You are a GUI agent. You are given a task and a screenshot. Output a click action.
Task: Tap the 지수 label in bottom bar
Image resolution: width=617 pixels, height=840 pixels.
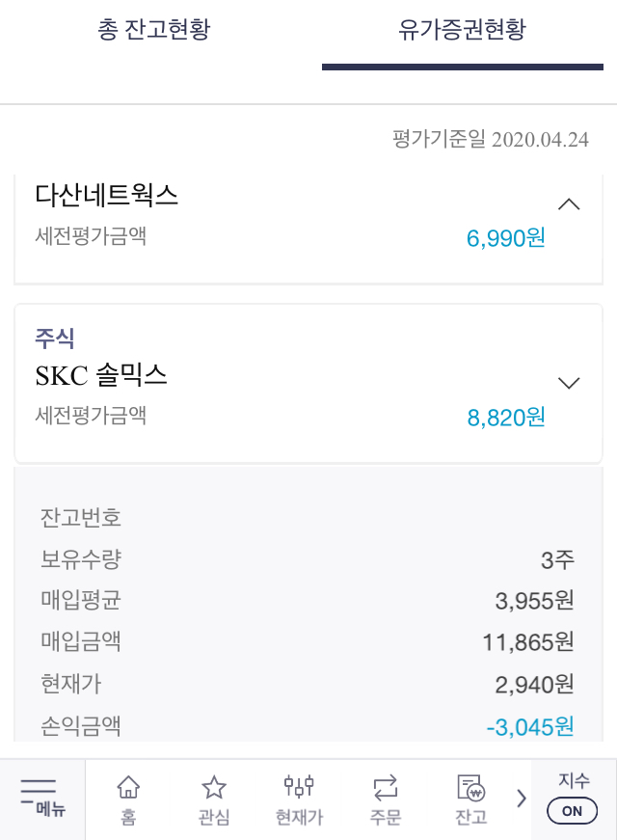pyautogui.click(x=573, y=781)
